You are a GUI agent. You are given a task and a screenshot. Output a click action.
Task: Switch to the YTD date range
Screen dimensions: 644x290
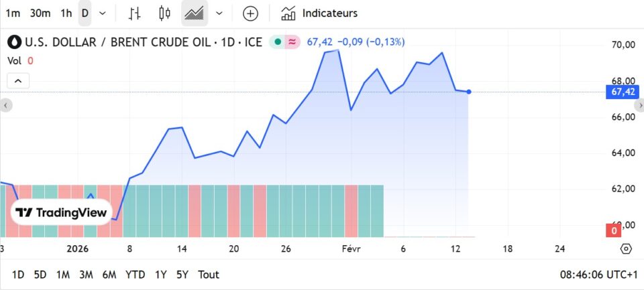(x=135, y=275)
